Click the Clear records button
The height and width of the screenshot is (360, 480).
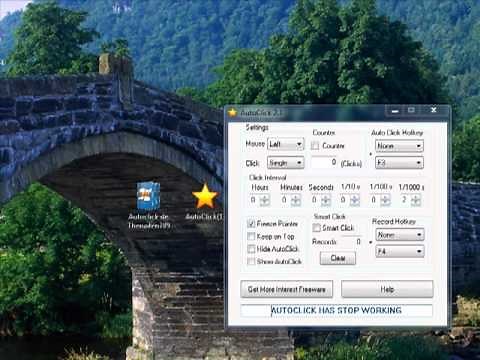tap(338, 258)
